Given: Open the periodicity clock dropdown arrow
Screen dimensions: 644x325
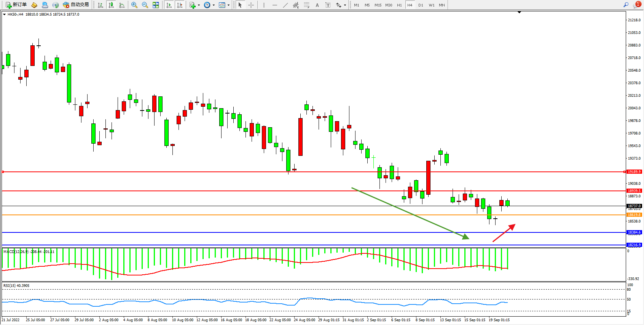Looking at the screenshot, I should coord(214,5).
